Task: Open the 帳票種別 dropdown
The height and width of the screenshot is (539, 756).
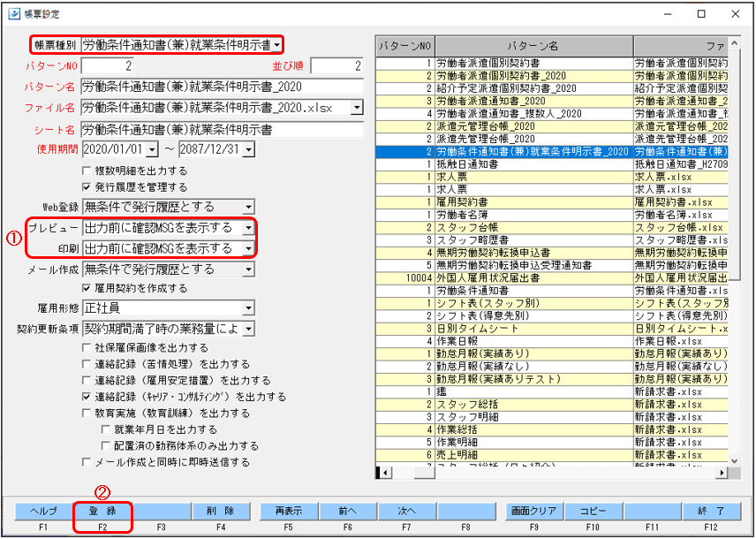Action: [276, 45]
